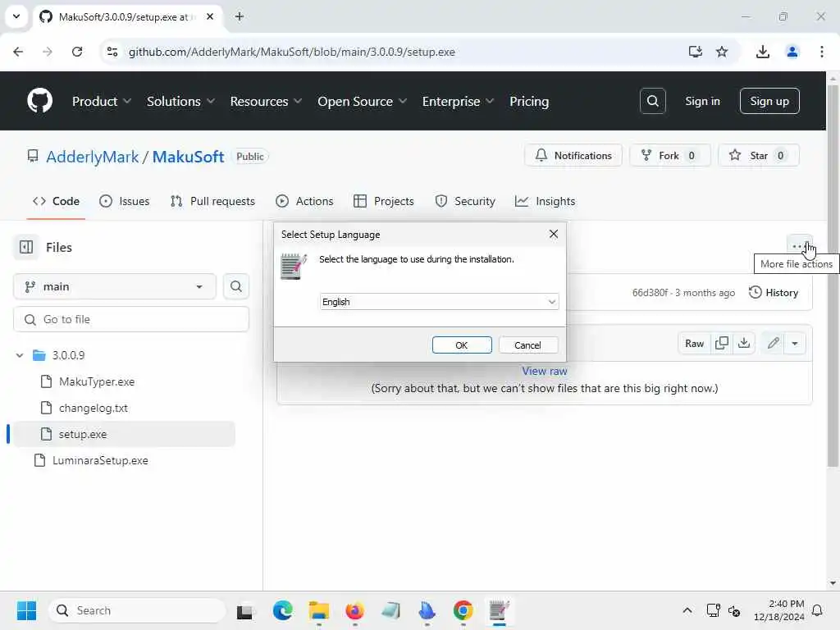Click the browser back arrow

[x=18, y=52]
